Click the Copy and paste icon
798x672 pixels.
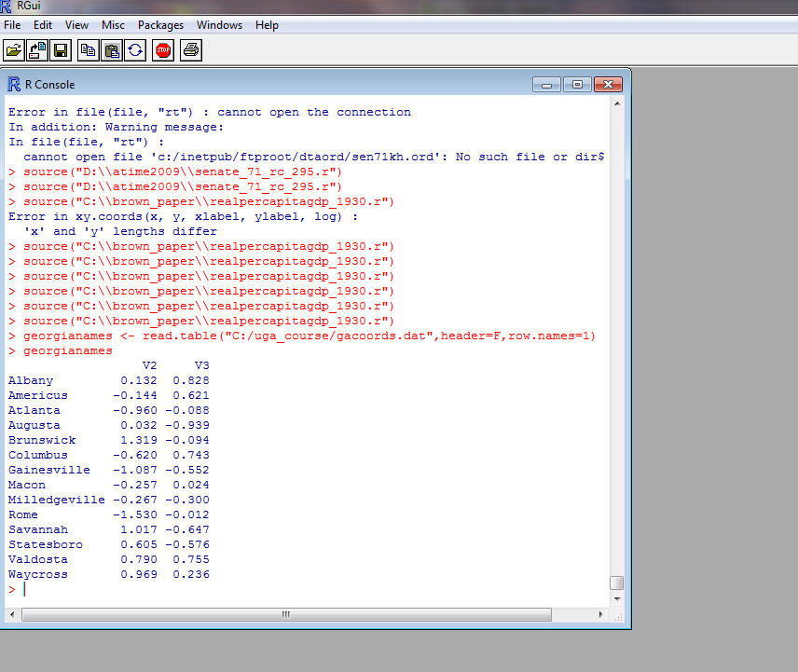click(x=136, y=49)
